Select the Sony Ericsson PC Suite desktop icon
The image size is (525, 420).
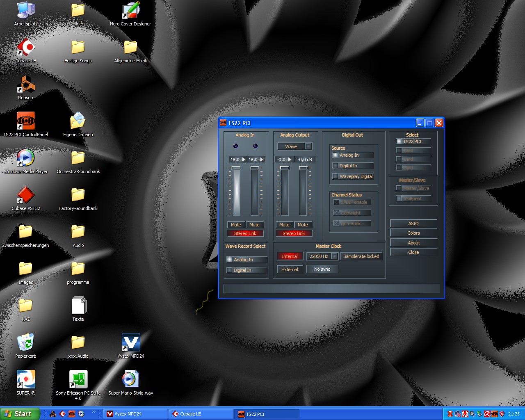coord(78,386)
